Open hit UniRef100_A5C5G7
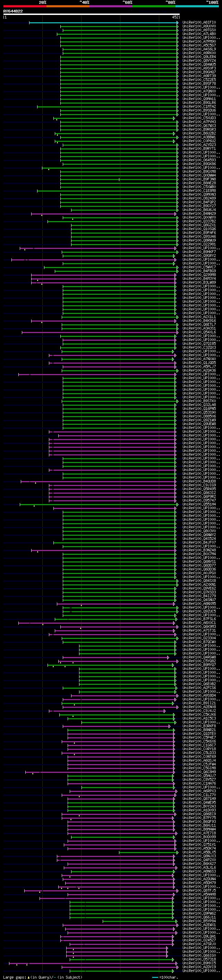Screen dimensions: 222x980 (x=199, y=45)
